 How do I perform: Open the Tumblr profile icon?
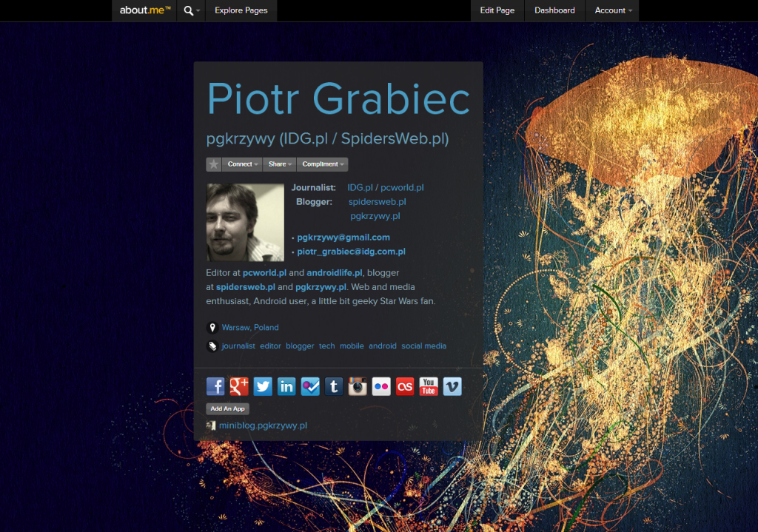click(334, 386)
